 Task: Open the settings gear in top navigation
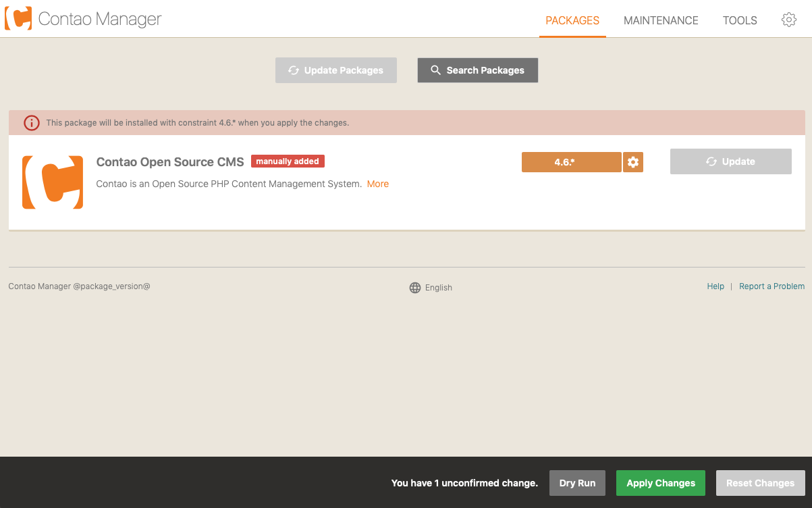point(788,20)
